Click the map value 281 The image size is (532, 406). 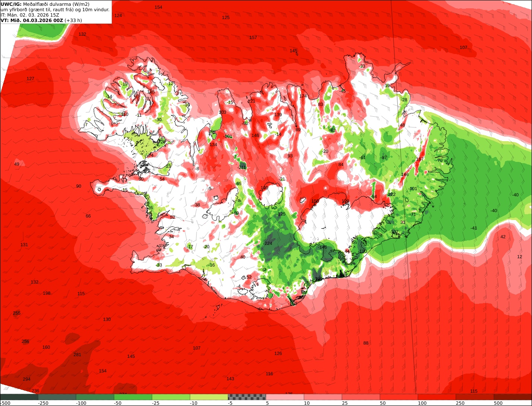pos(77,355)
